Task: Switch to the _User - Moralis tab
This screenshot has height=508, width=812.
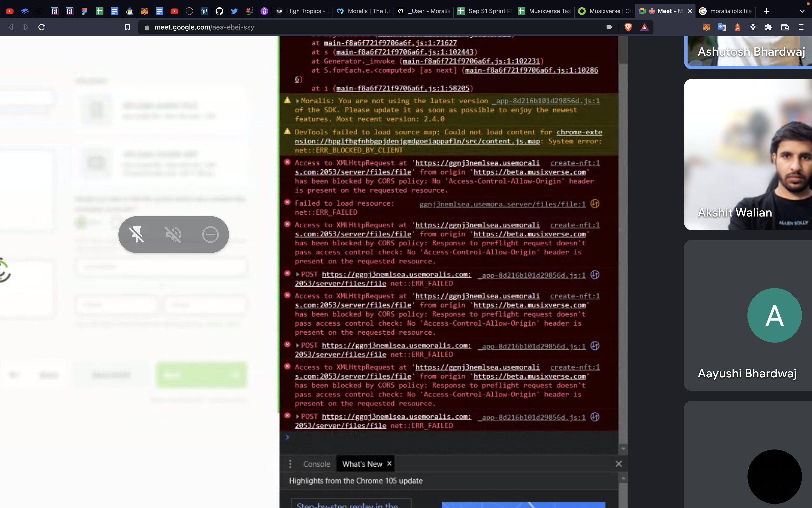Action: point(424,11)
